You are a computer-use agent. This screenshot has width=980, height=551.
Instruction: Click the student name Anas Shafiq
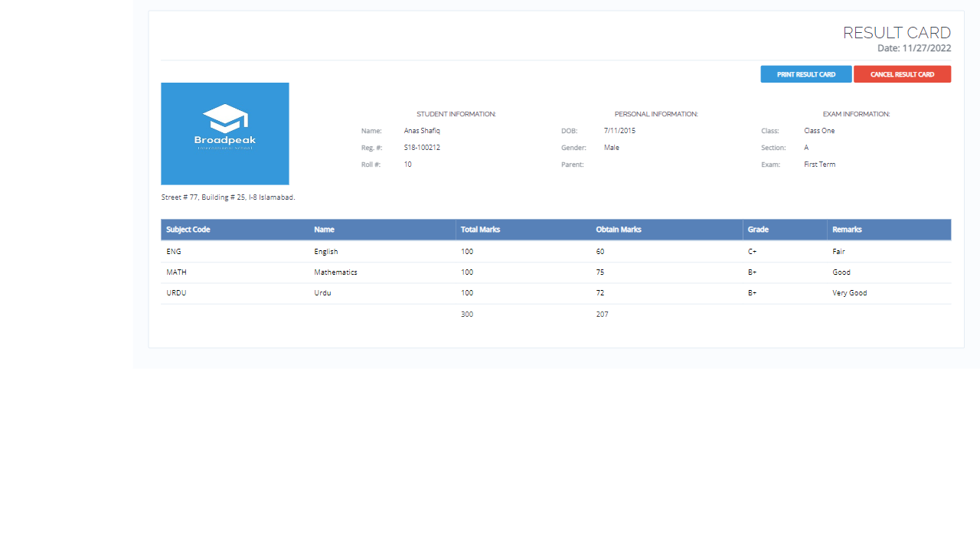pos(422,130)
